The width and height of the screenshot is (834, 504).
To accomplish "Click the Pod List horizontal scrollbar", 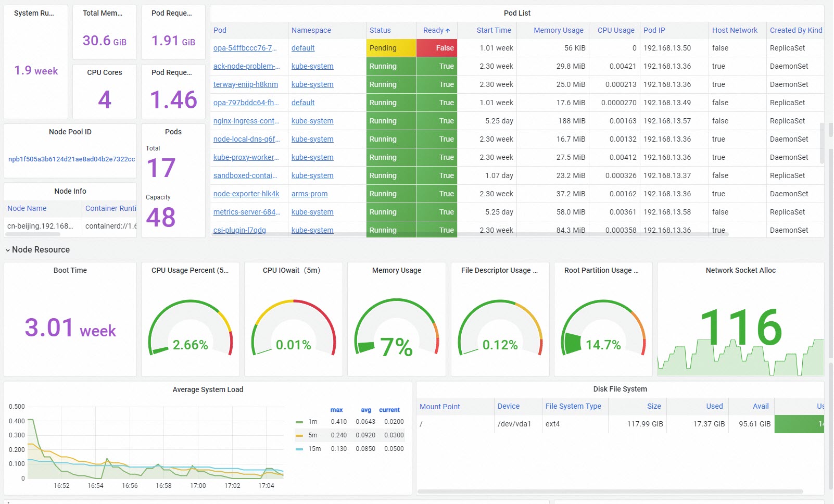I will 469,235.
